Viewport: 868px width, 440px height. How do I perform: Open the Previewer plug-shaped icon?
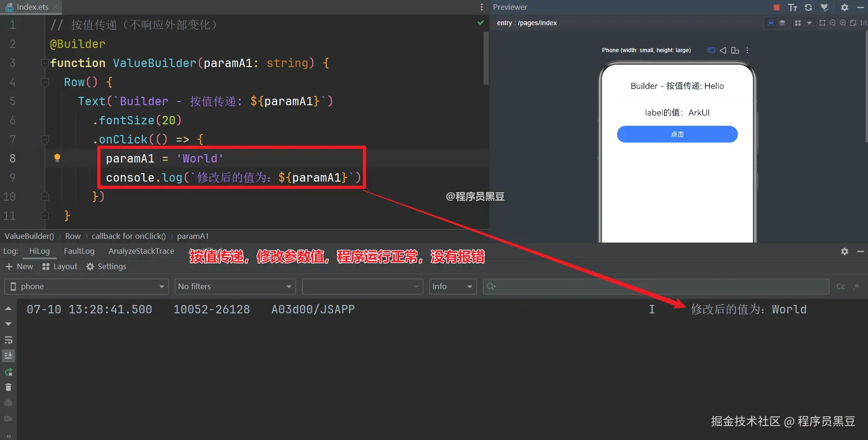pos(824,7)
